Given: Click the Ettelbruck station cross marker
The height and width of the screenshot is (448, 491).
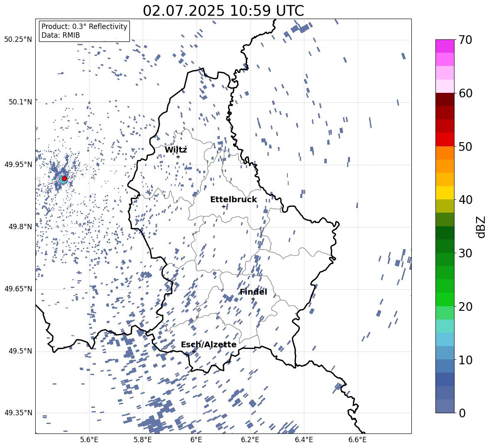Looking at the screenshot, I should coord(224,206).
